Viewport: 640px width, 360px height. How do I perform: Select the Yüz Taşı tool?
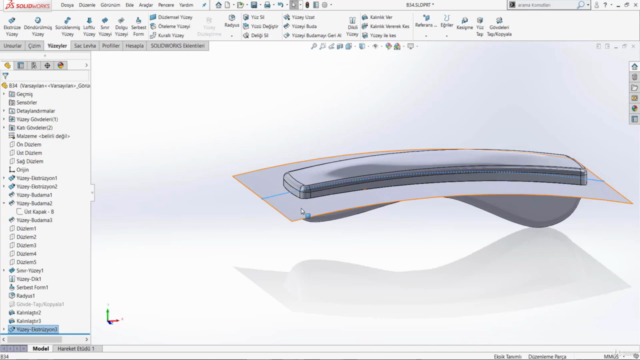click(480, 27)
